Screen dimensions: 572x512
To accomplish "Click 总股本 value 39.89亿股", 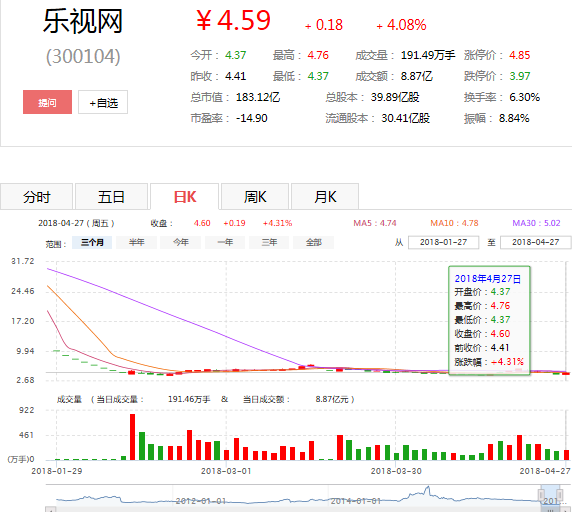I will click(395, 97).
